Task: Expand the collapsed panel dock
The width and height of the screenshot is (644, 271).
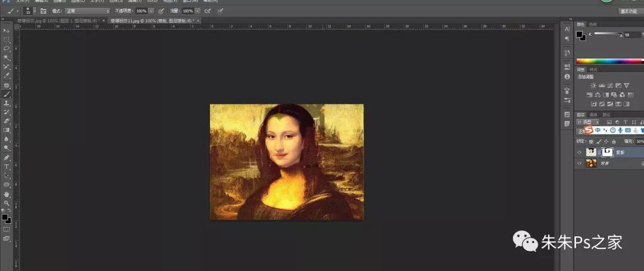Action: tap(570, 19)
